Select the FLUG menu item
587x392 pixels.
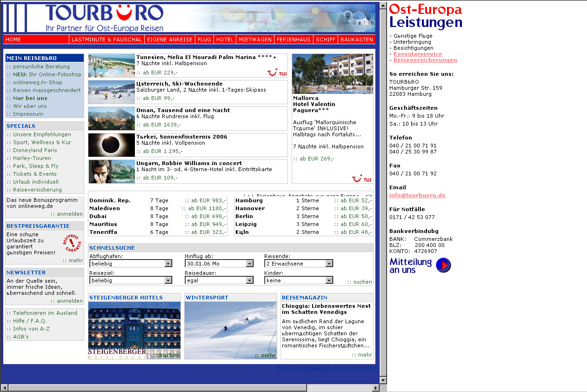pyautogui.click(x=204, y=40)
